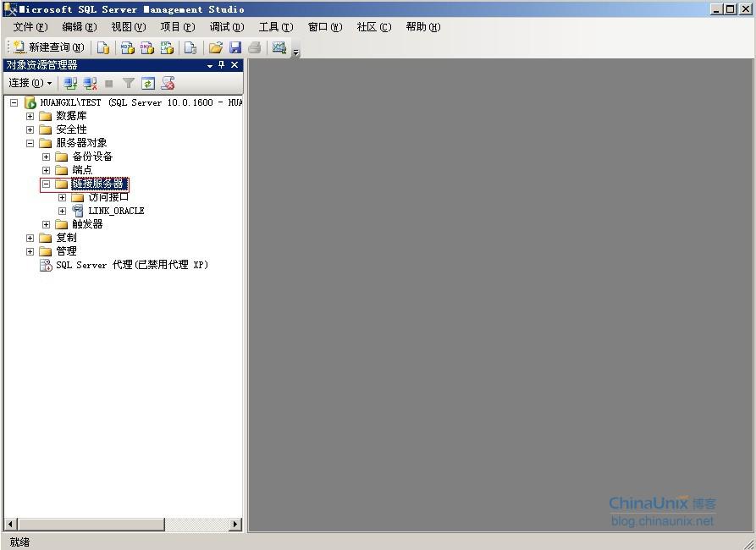The height and width of the screenshot is (550, 756).
Task: Click the server icon beside HUANGXL\TEST
Action: [x=30, y=102]
